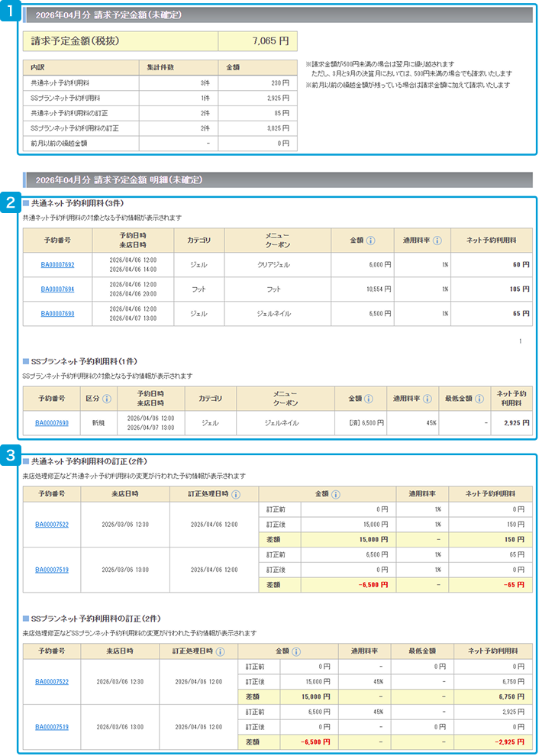The height and width of the screenshot is (756, 542).
Task: Click SSプランネット予約利用料 row label in 内訳 summary
Action: click(65, 98)
